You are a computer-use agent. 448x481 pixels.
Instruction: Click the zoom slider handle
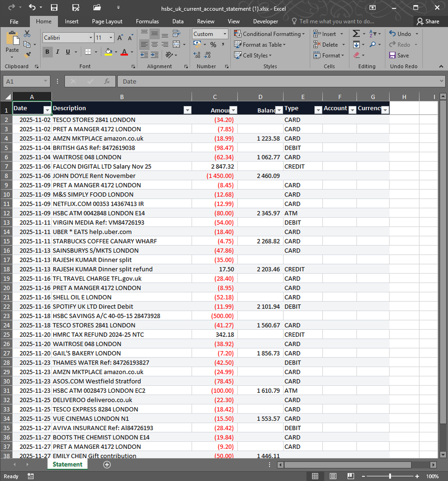point(390,476)
